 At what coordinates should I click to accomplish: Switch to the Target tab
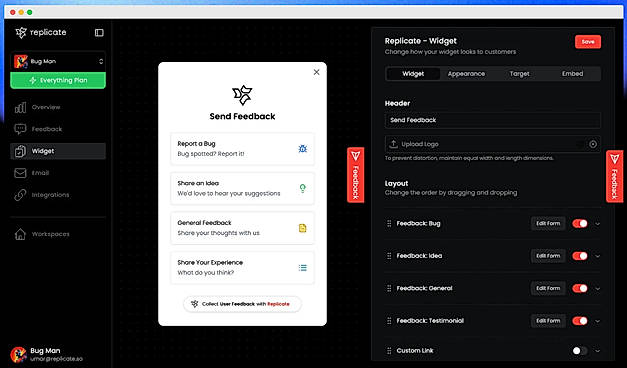pyautogui.click(x=519, y=74)
